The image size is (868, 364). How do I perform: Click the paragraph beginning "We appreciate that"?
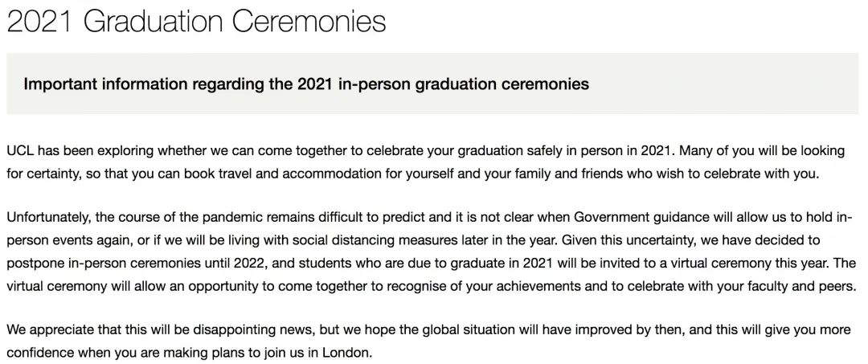(428, 342)
